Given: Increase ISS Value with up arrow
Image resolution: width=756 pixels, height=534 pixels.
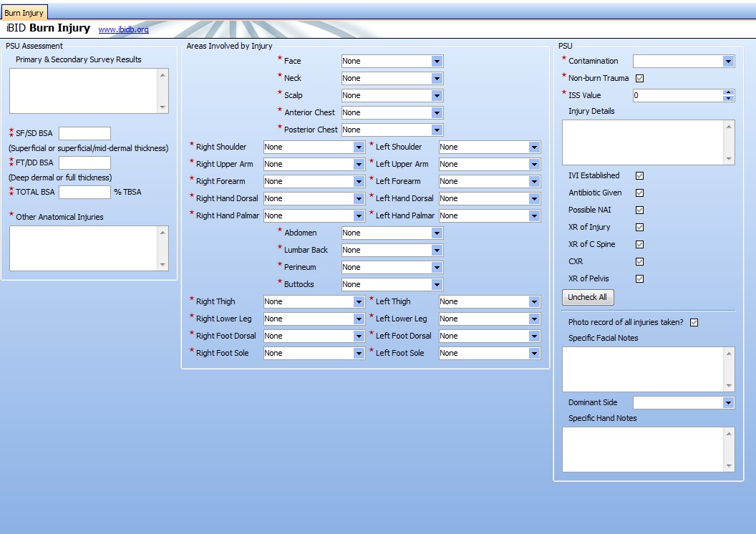Looking at the screenshot, I should point(729,92).
